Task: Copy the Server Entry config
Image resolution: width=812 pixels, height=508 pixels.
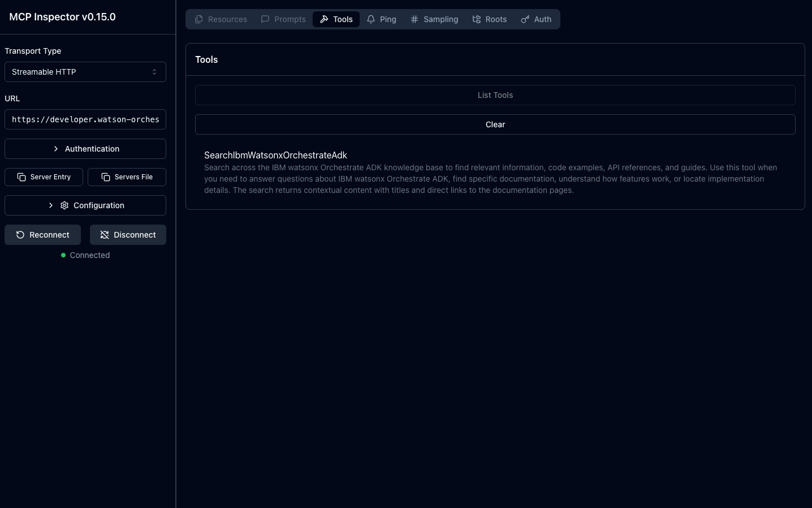Action: click(44, 177)
